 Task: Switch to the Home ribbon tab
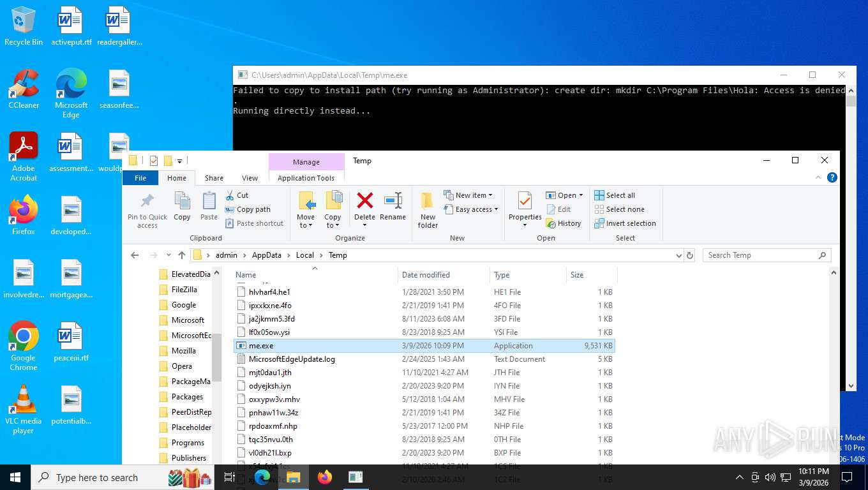point(177,178)
